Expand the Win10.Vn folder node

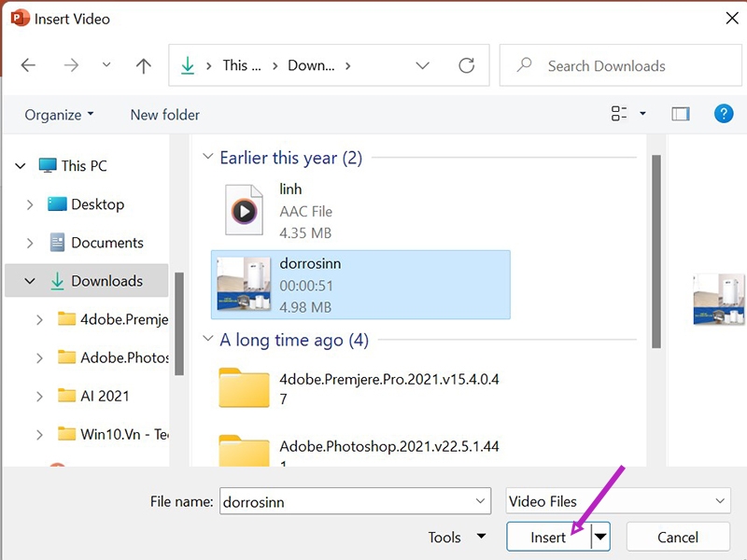(39, 434)
